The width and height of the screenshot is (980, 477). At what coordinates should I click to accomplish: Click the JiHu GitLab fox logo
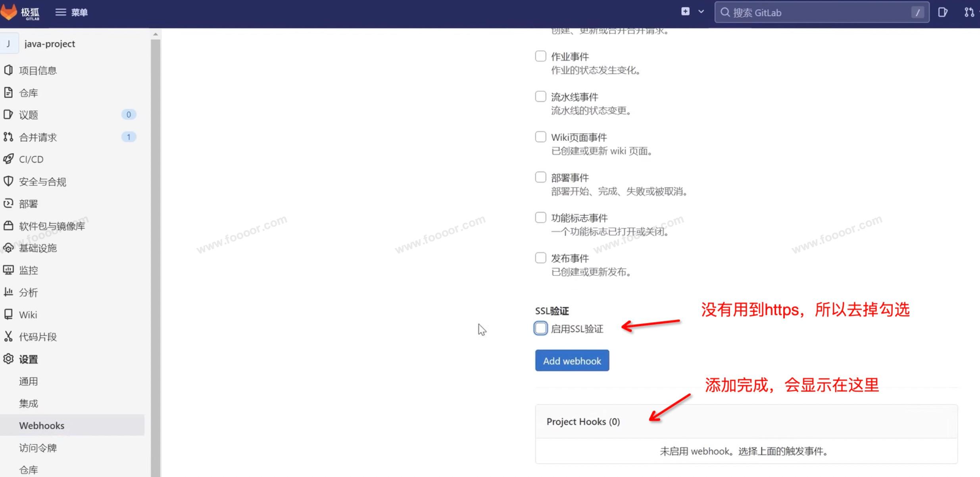pos(10,12)
